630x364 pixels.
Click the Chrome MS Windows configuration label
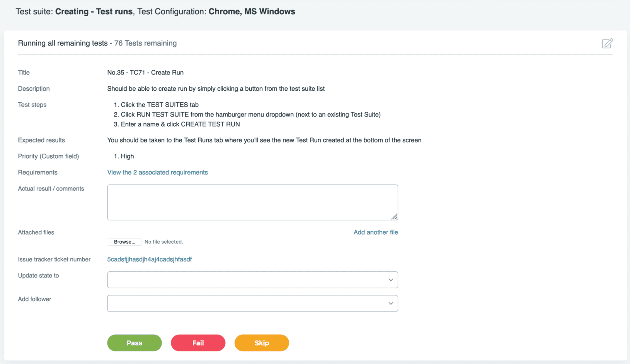click(252, 11)
